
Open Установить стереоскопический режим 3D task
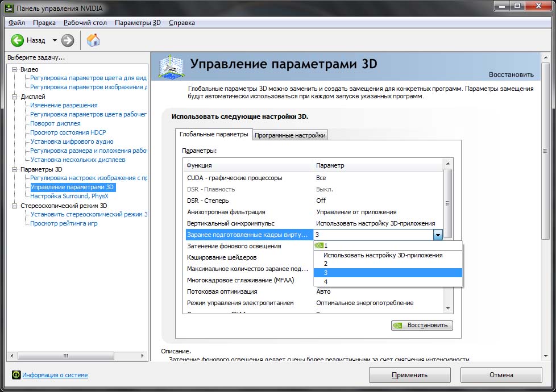pos(89,214)
